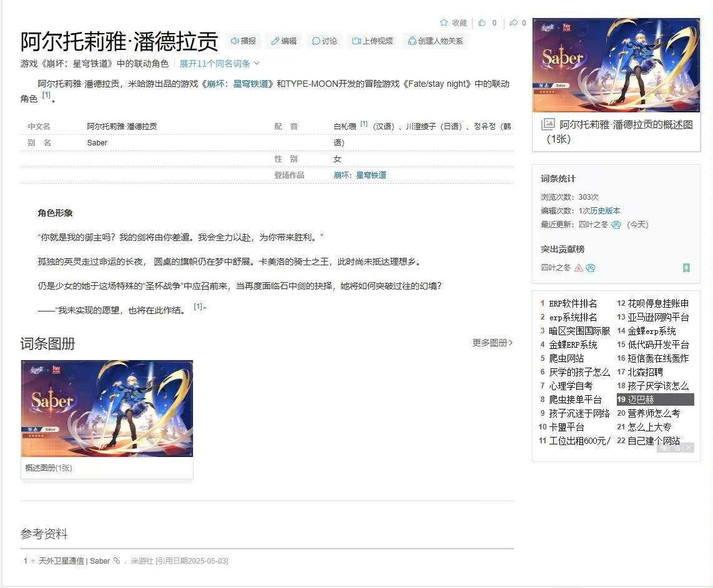Viewport: 713px width, 588px height.
Task: Click 四叶之冬 in 最近更新 row
Action: click(x=593, y=224)
